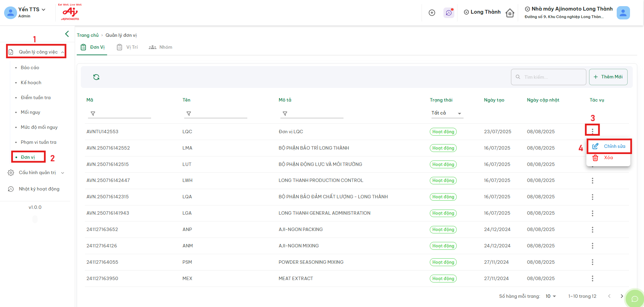This screenshot has height=307, width=644.
Task: Choose Chỉnh sửa from context menu
Action: pyautogui.click(x=609, y=146)
